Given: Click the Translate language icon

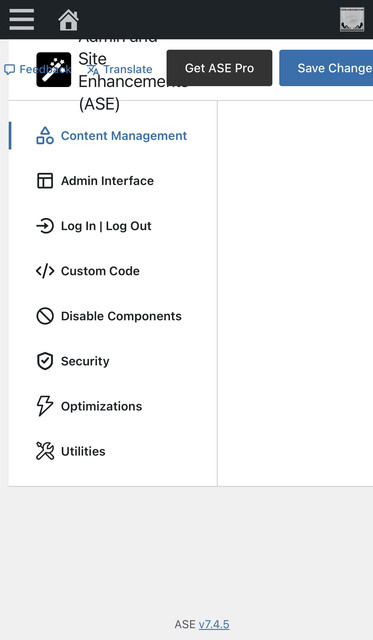Looking at the screenshot, I should [x=93, y=70].
